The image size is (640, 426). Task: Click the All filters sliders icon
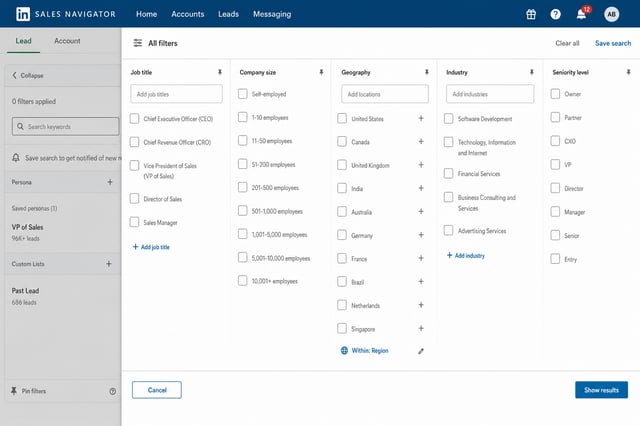click(x=138, y=43)
